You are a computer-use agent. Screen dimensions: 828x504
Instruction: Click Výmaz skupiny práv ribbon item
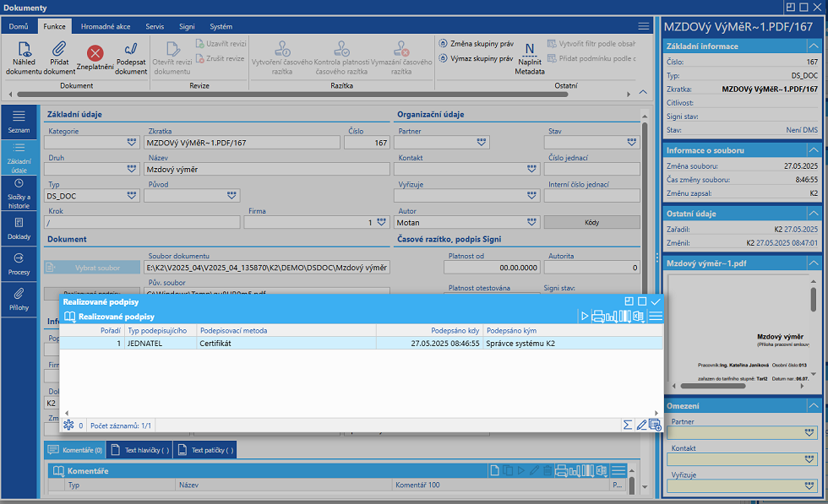coord(476,58)
